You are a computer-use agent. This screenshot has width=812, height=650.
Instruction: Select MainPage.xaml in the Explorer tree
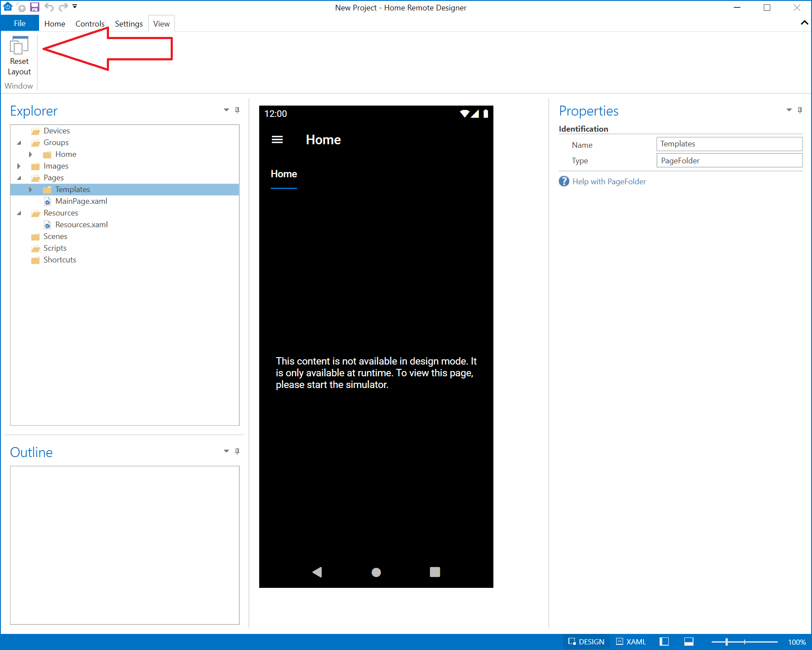click(81, 201)
